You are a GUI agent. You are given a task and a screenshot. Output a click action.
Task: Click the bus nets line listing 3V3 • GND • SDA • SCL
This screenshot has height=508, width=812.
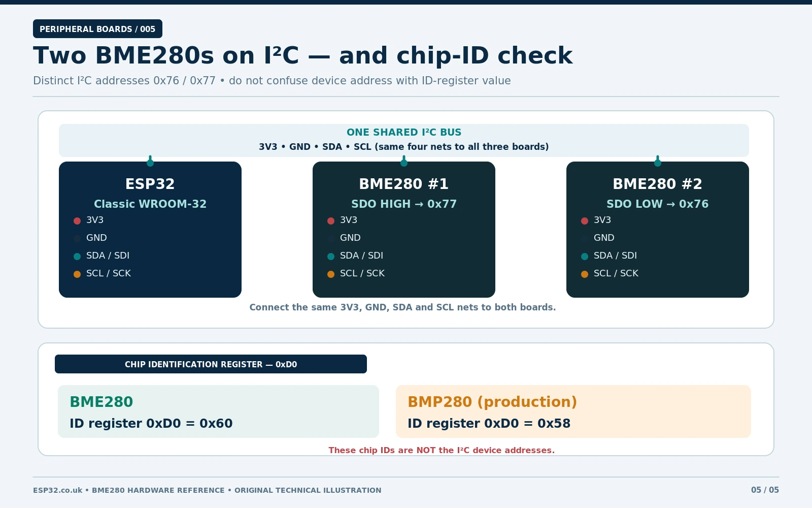tap(404, 147)
